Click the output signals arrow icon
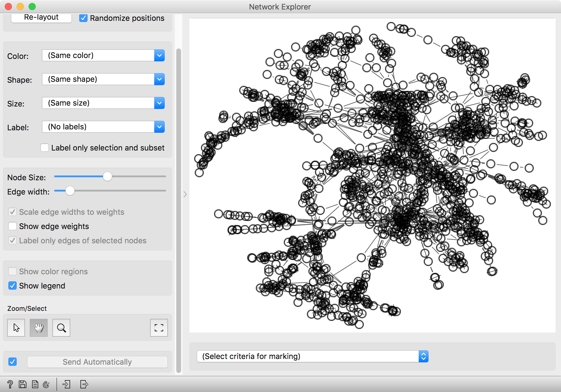The image size is (561, 392). pyautogui.click(x=84, y=384)
